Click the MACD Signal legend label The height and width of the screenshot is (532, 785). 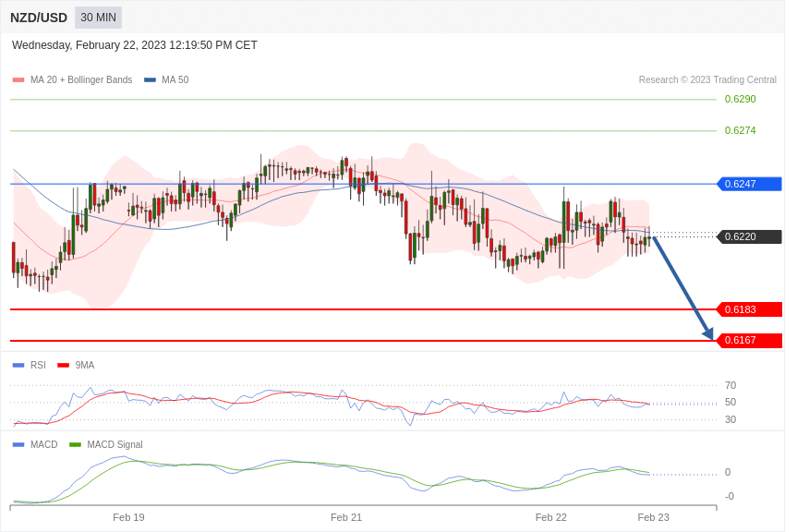[115, 444]
